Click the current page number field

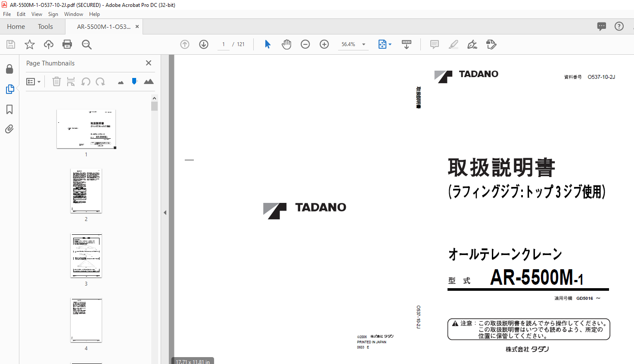click(x=224, y=44)
